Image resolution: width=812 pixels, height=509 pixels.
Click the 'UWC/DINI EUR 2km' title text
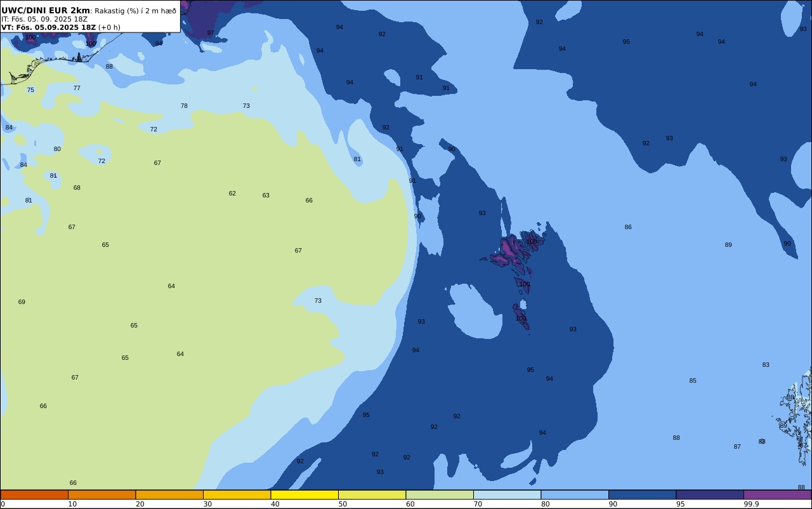[46, 11]
